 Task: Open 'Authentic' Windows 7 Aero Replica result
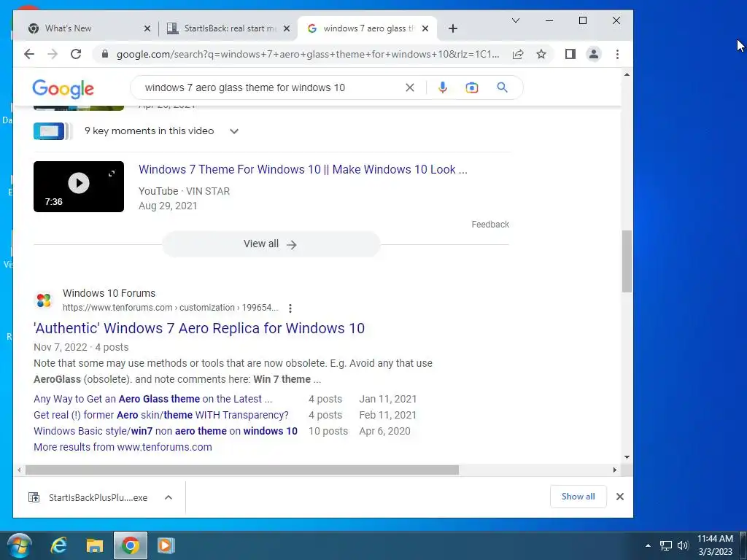coord(199,328)
